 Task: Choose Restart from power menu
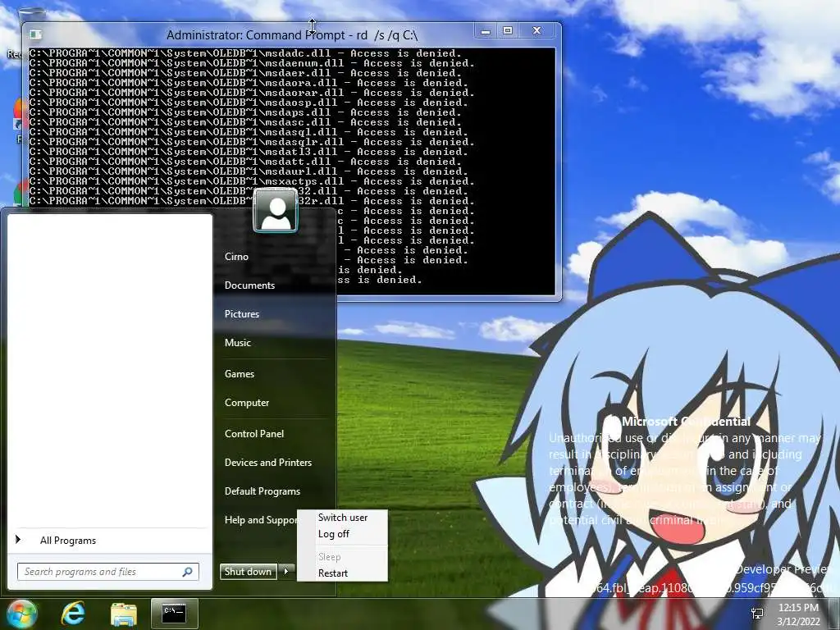coord(333,573)
